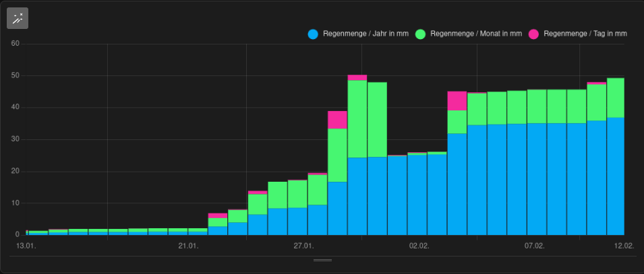Click the blue Regenmenge / Jahr legend circle

[313, 34]
